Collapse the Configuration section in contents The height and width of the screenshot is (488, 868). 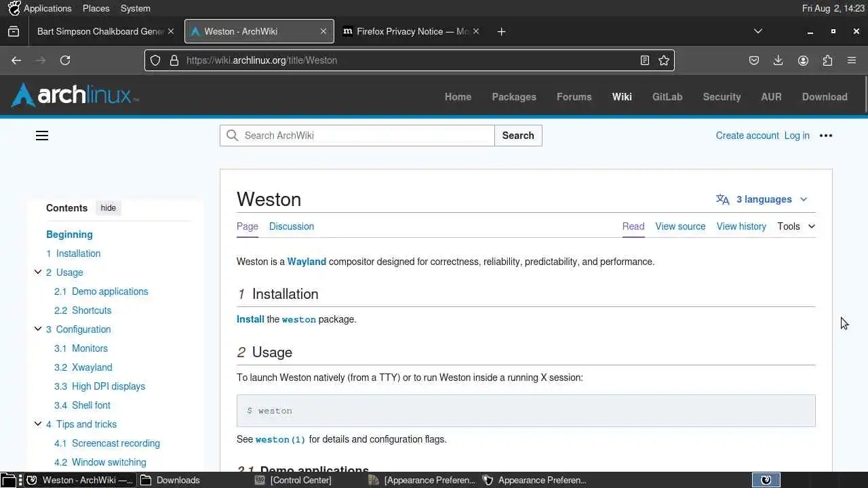click(38, 329)
